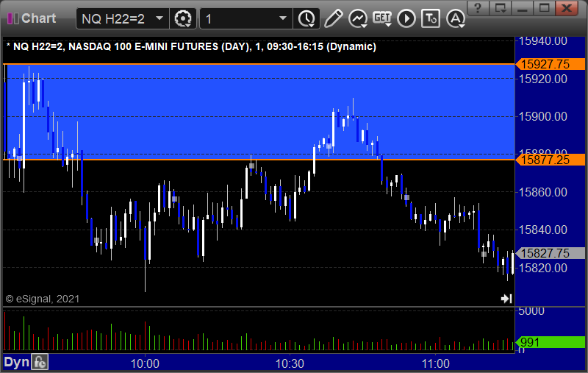588x373 pixels.
Task: Click the 15900.00 price axis label
Action: click(542, 116)
